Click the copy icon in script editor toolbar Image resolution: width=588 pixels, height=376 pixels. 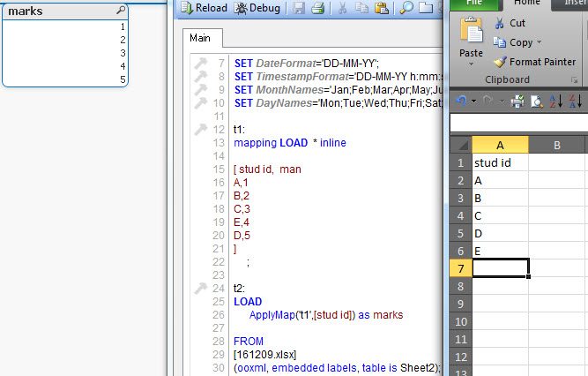pos(361,8)
